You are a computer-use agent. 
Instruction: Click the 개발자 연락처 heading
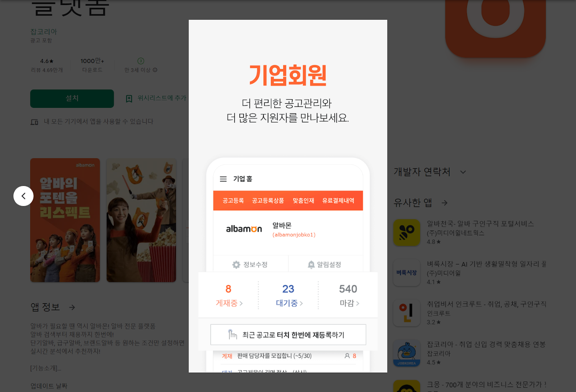point(422,172)
